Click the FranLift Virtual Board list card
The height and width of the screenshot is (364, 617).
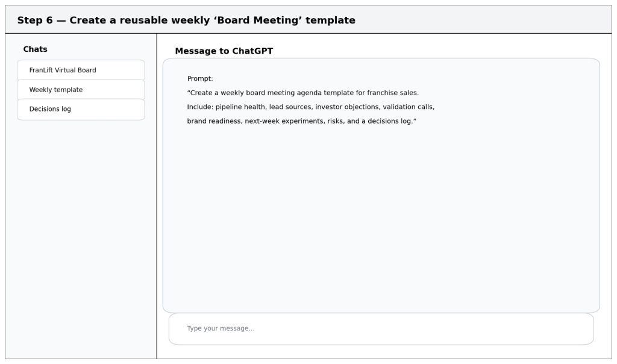pyautogui.click(x=81, y=69)
